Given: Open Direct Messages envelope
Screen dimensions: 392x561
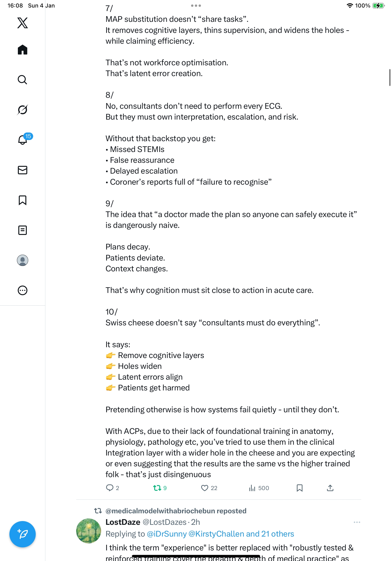Looking at the screenshot, I should click(23, 170).
